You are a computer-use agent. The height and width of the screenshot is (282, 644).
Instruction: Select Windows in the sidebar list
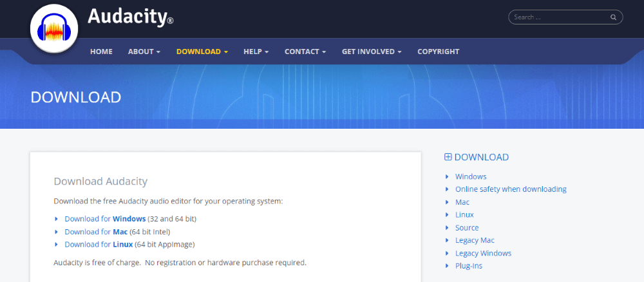[471, 176]
